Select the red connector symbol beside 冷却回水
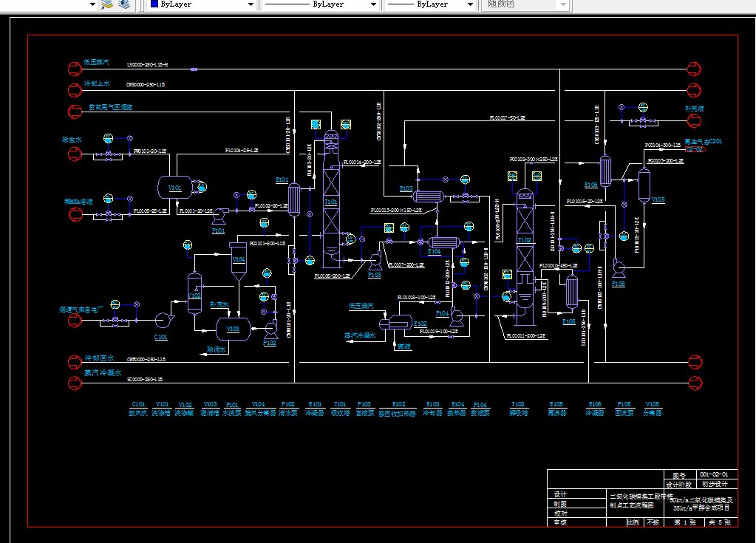Image resolution: width=756 pixels, height=543 pixels. click(75, 362)
